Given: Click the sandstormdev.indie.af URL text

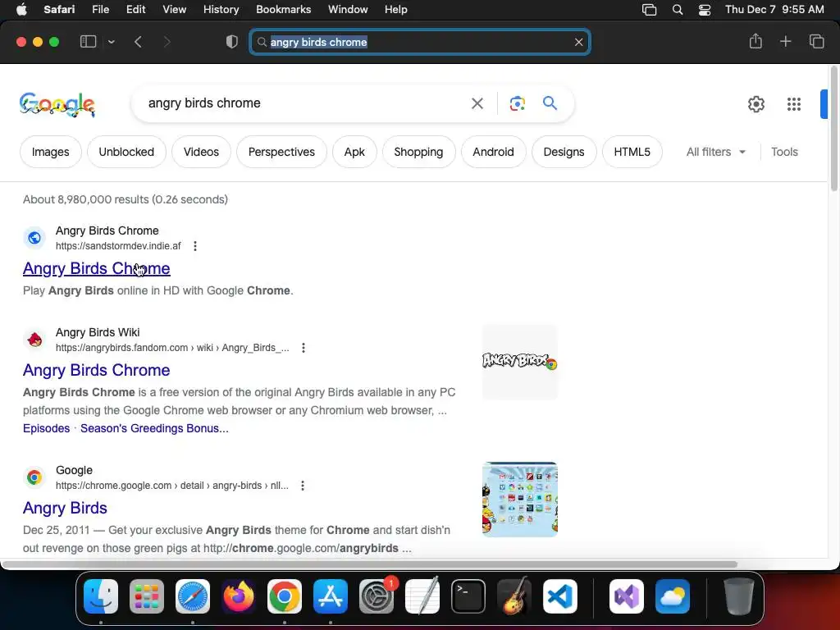Looking at the screenshot, I should click(118, 246).
